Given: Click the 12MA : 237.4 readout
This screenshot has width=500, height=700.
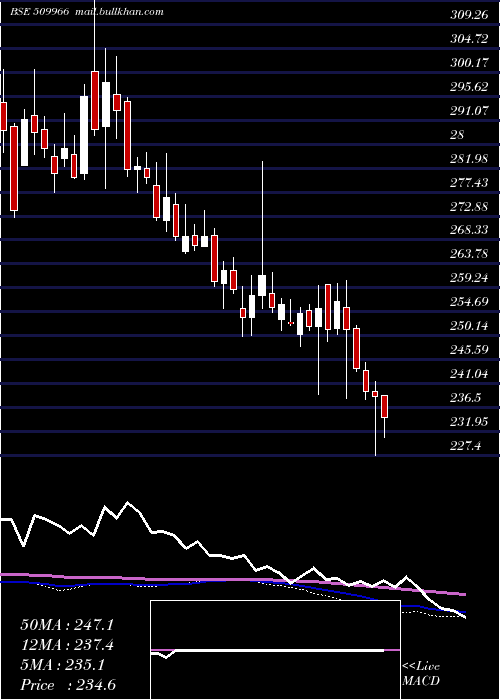Looking at the screenshot, I should [x=67, y=645].
